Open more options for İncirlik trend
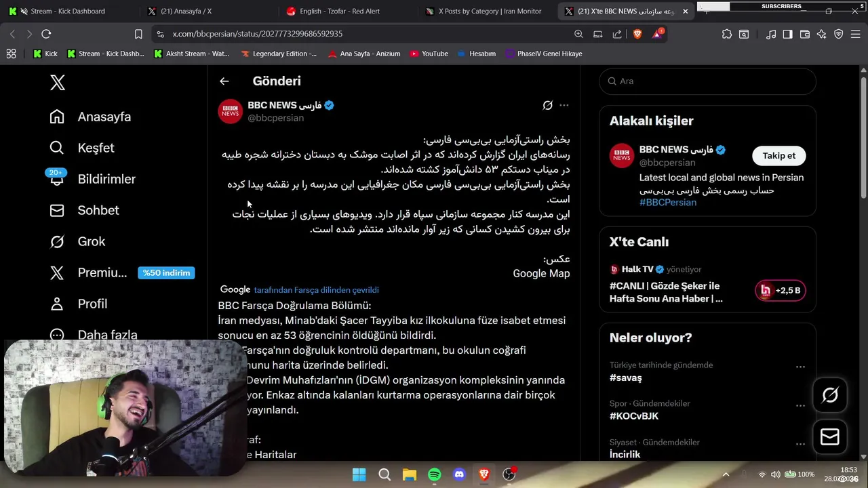The width and height of the screenshot is (868, 488). click(800, 444)
